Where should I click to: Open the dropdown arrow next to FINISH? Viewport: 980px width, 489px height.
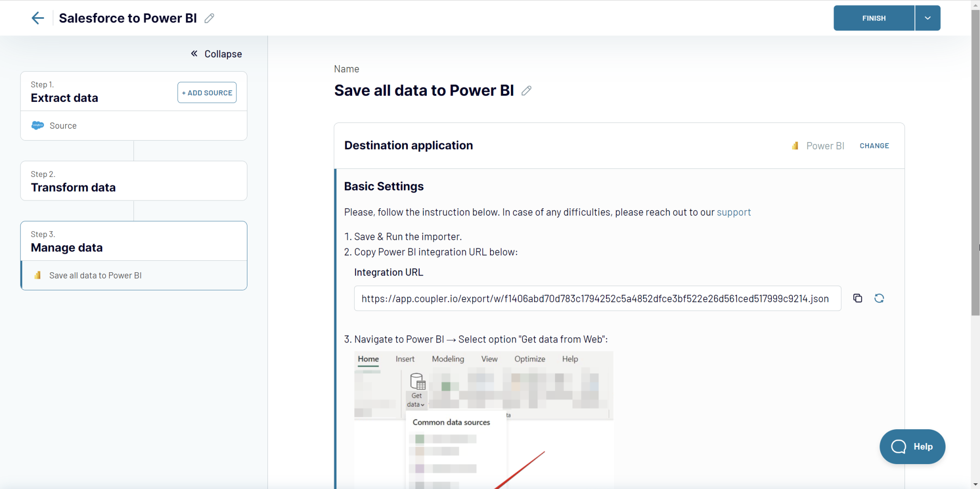pos(927,18)
